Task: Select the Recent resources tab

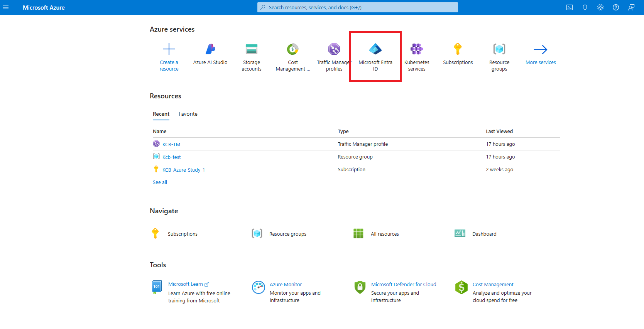Action: pos(161,114)
